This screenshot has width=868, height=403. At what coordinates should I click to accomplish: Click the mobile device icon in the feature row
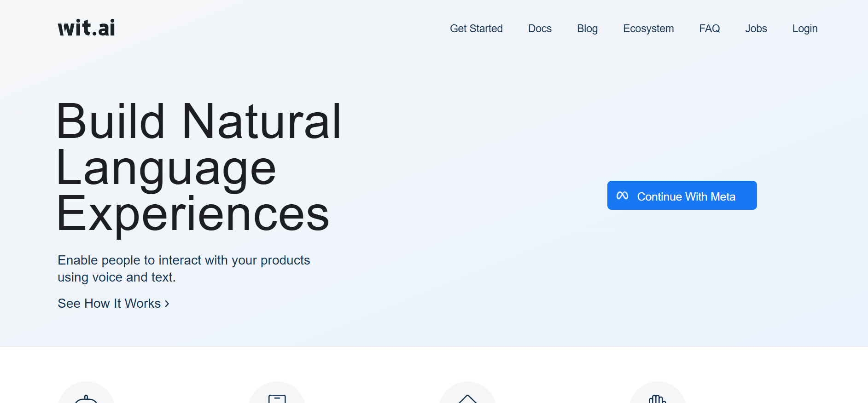[277, 398]
